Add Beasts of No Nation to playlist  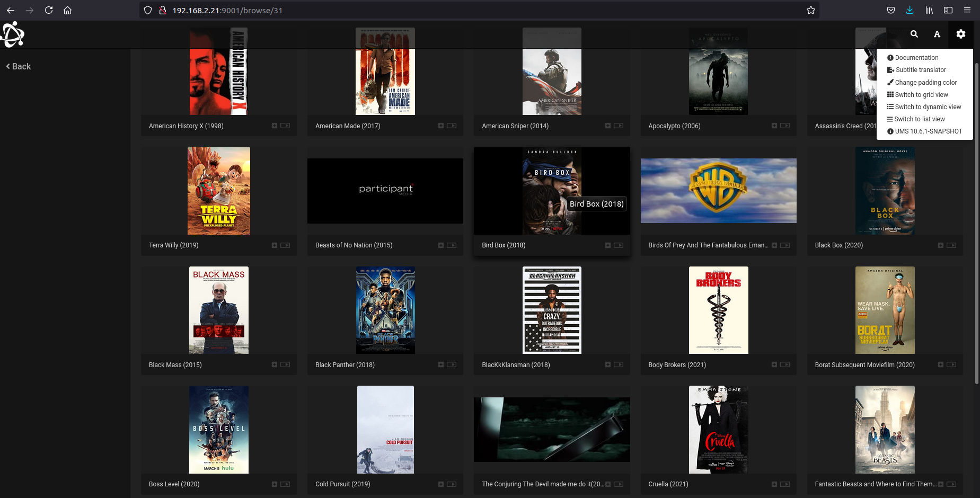441,245
